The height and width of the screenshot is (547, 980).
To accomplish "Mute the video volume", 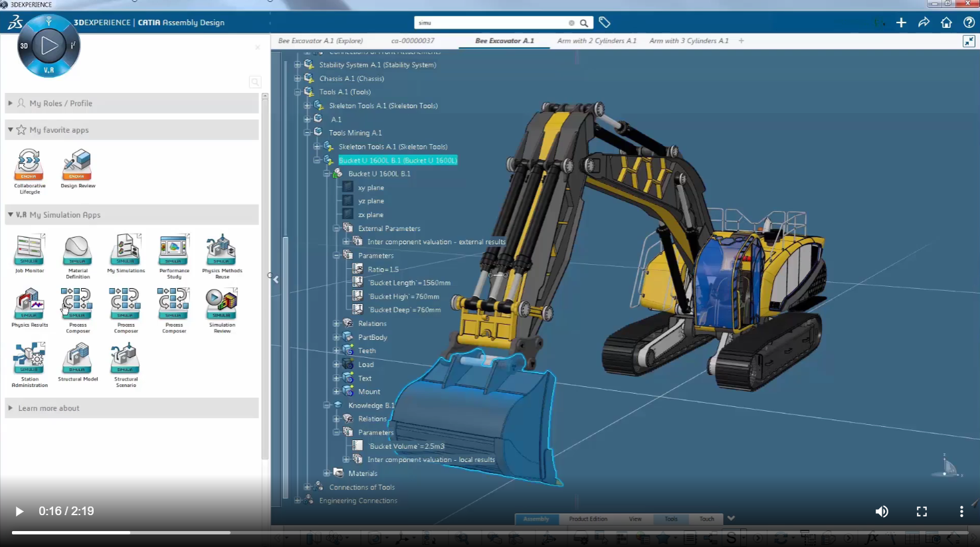I will (882, 511).
